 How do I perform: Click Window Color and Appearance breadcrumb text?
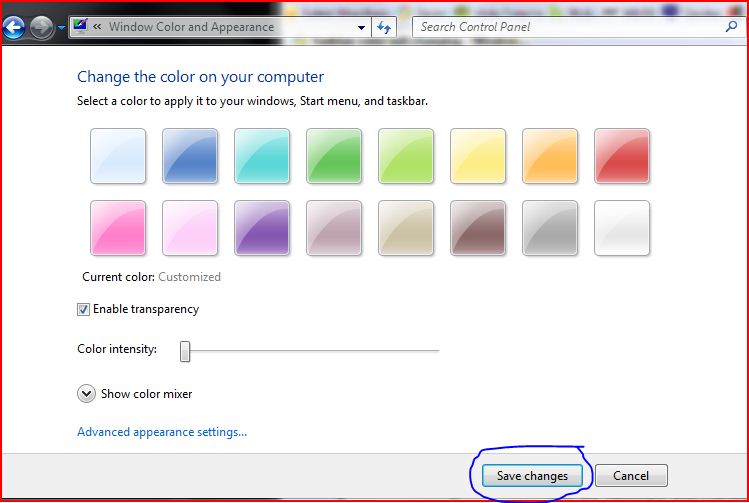(x=192, y=27)
